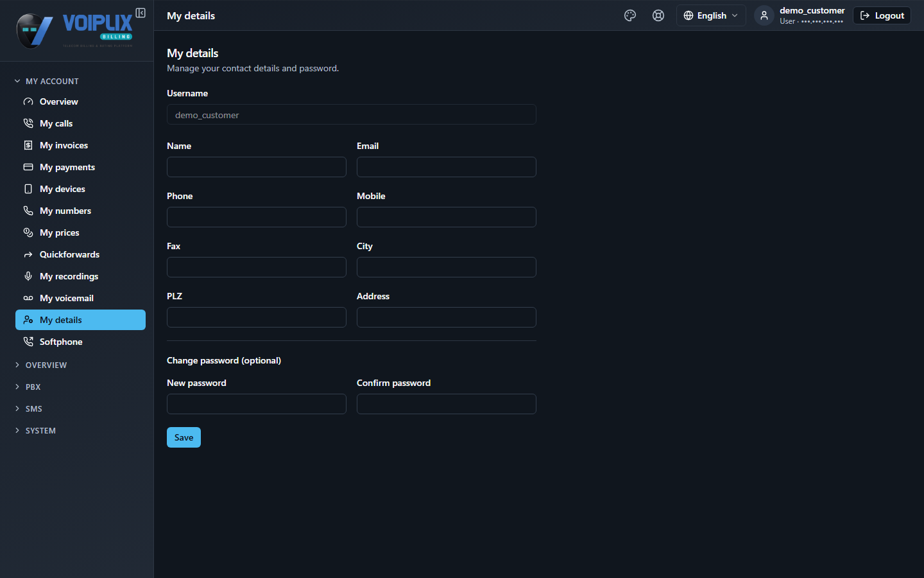
Task: Click "Manage your contact details and password." text
Action: [x=253, y=68]
